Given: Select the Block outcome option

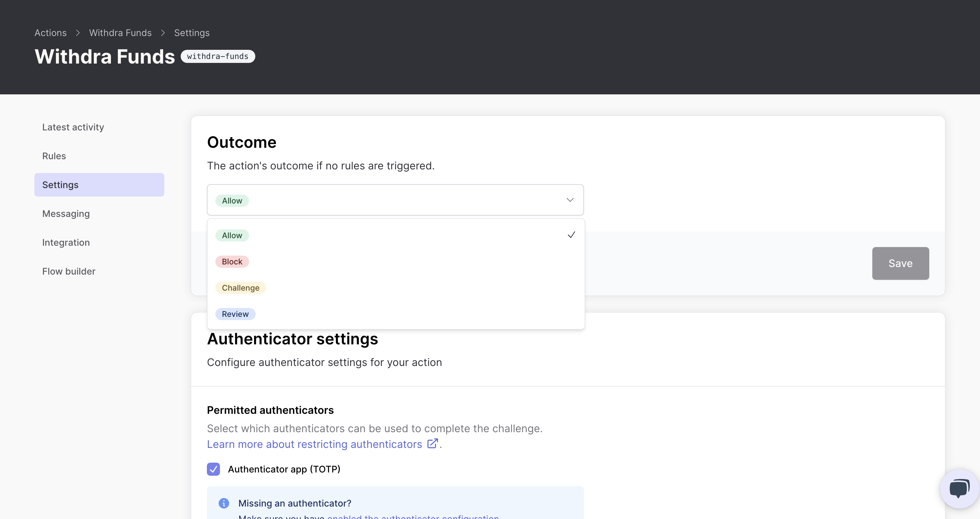Looking at the screenshot, I should (232, 261).
